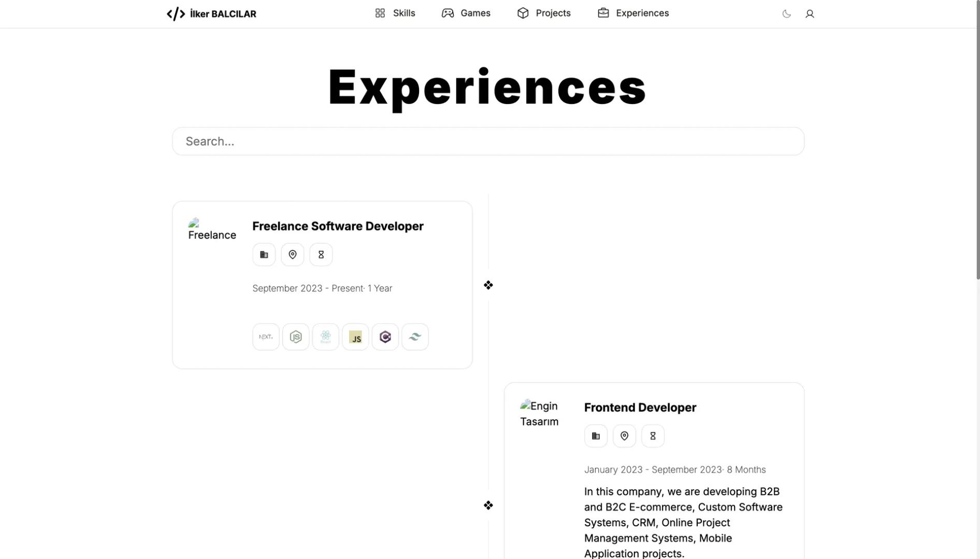980x559 pixels.
Task: Click the building badge on Frontend Developer card
Action: [x=596, y=435]
